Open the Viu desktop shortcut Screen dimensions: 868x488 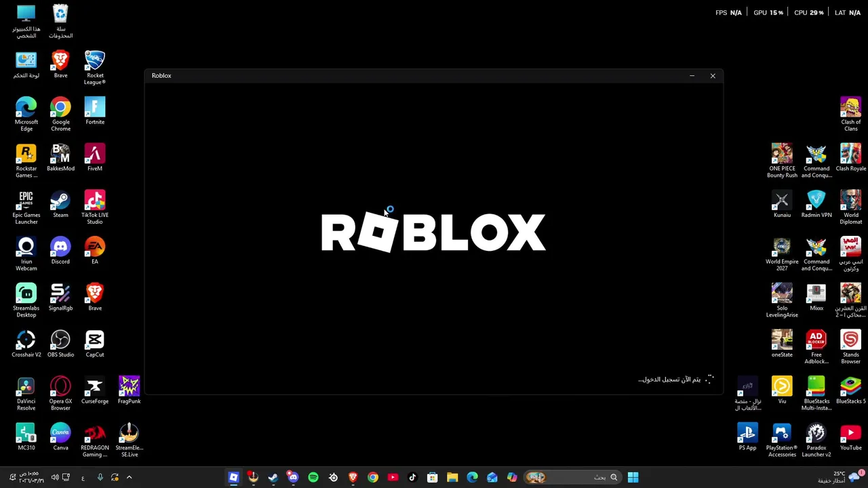[782, 390]
